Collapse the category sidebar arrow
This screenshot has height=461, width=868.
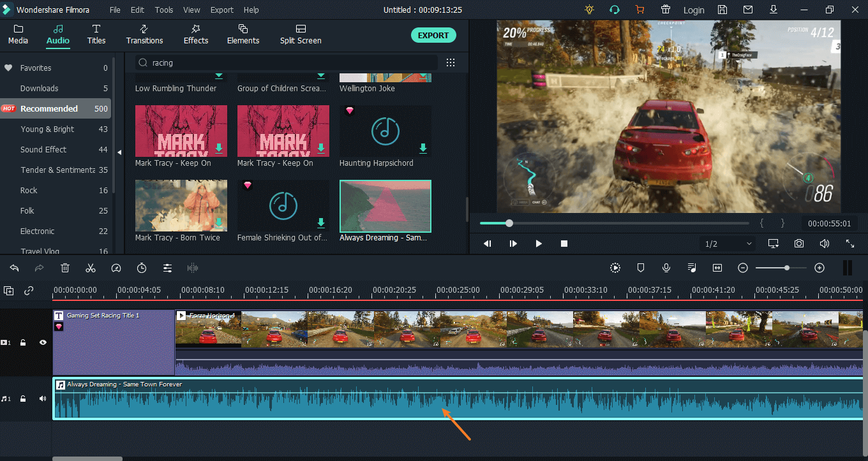(119, 152)
